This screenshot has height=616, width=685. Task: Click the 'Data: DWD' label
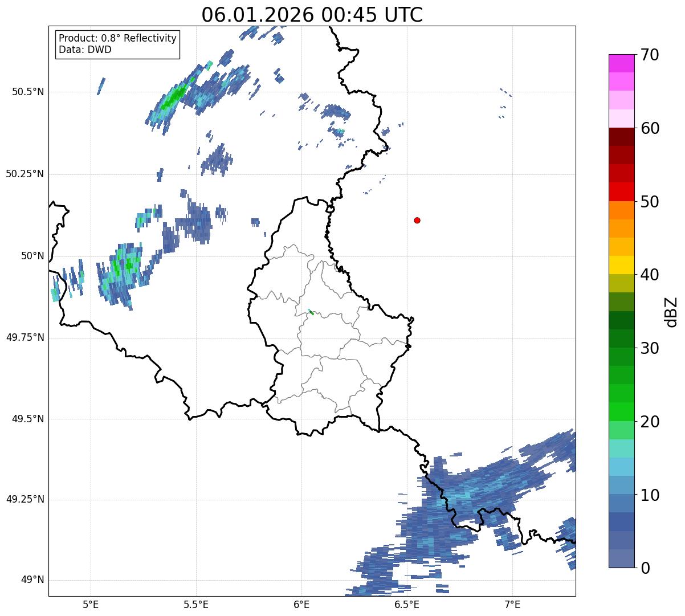click(85, 50)
